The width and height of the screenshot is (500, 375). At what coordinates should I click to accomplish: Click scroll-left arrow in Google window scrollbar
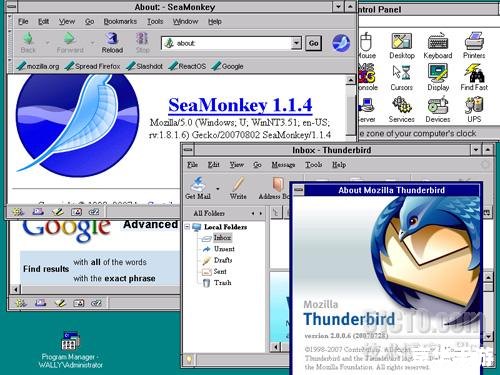15,289
